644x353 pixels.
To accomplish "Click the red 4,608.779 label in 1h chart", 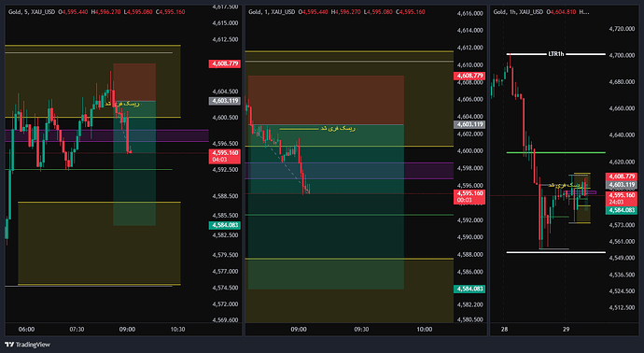I will coord(622,176).
